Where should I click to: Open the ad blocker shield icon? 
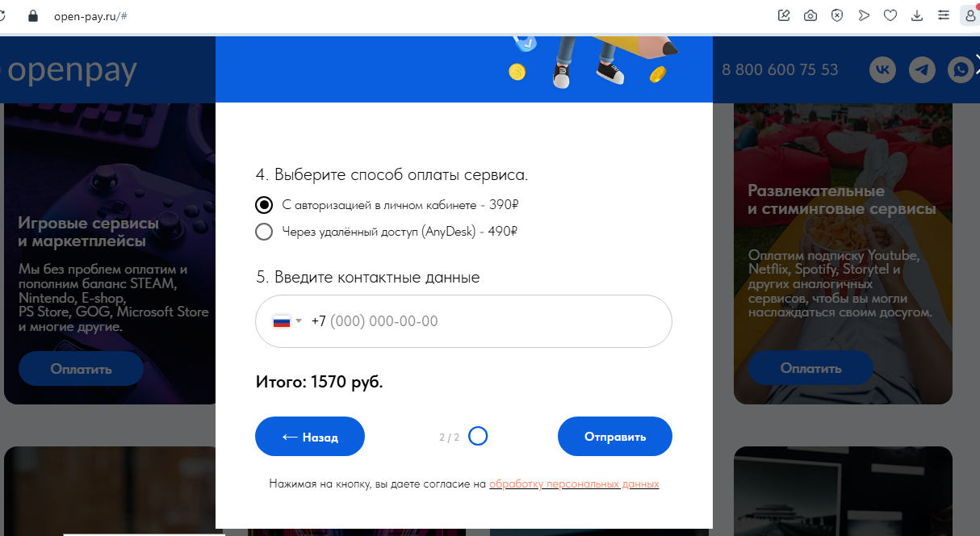point(837,15)
